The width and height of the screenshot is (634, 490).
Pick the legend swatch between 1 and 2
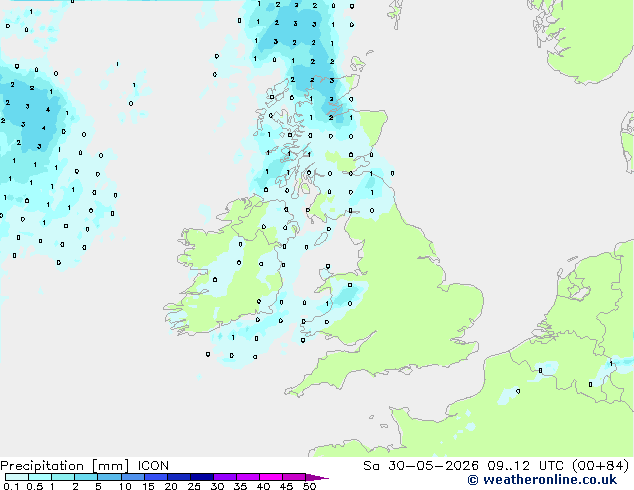pos(63,477)
